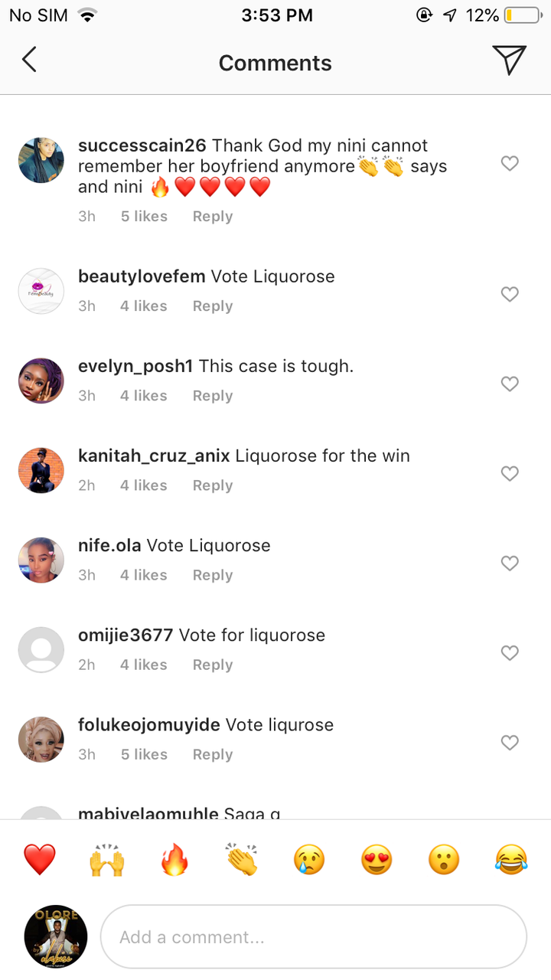Like successcain26's comment with the heart

coord(510,163)
